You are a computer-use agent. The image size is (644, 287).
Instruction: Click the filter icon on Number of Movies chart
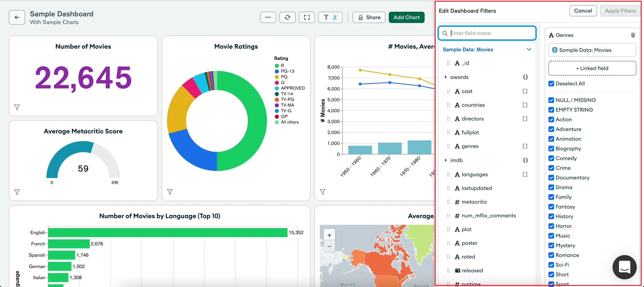pyautogui.click(x=16, y=107)
